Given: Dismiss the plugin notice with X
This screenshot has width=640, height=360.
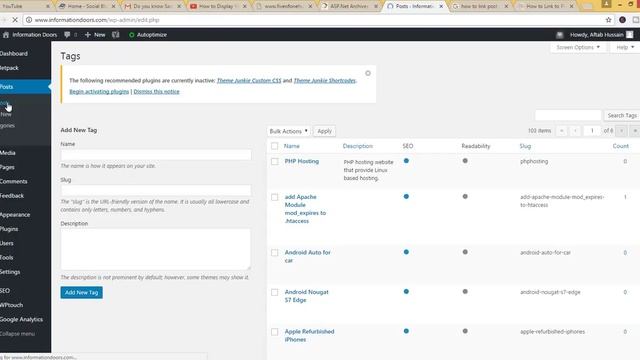Looking at the screenshot, I should (x=368, y=73).
